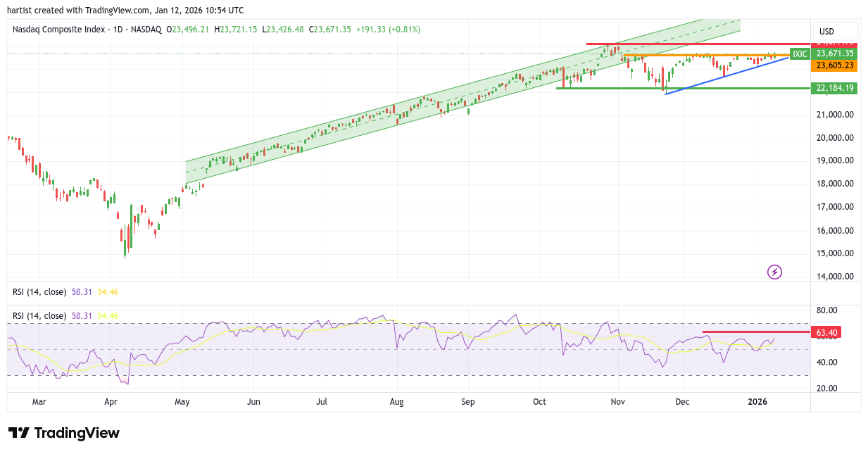Click the green closing price 23,671.35 in header

point(333,30)
